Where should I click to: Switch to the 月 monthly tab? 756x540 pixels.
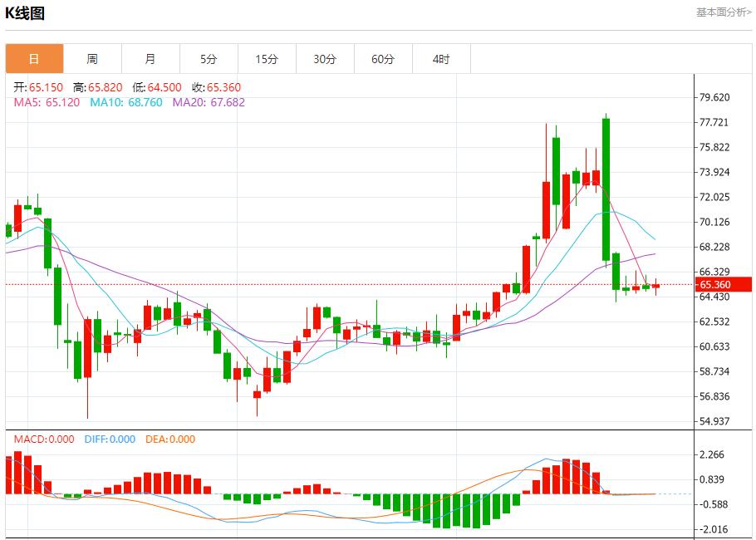pos(150,59)
